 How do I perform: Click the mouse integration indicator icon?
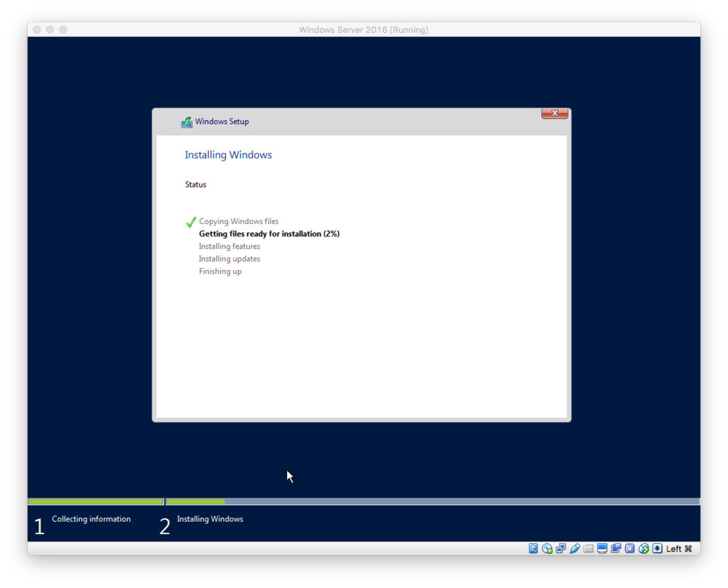(643, 548)
